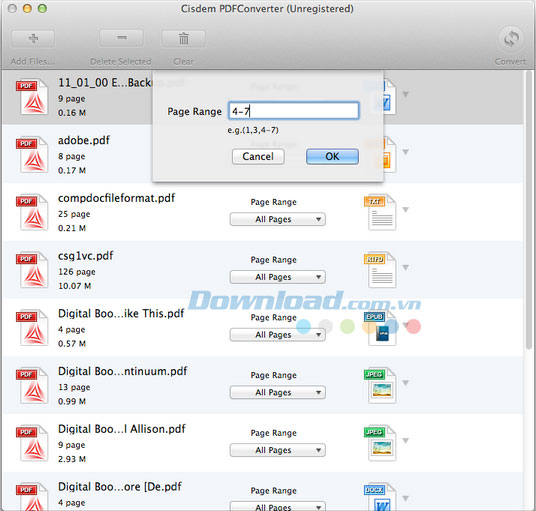Click the "126 page" text
This screenshot has height=511, width=536.
click(x=77, y=272)
